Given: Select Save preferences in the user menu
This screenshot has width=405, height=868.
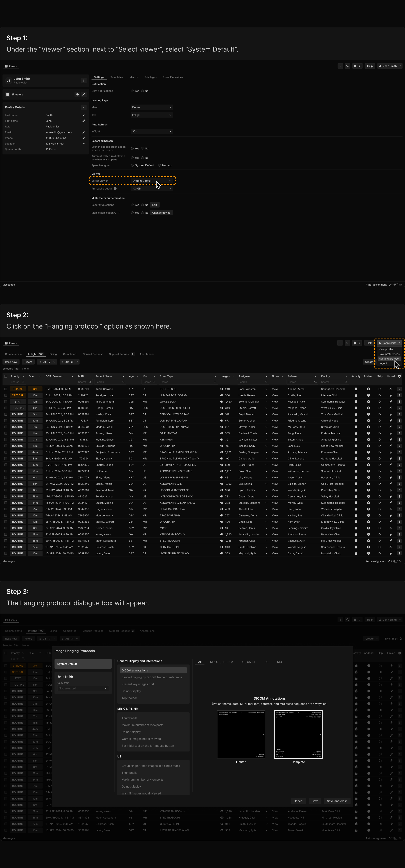Looking at the screenshot, I should (389, 354).
